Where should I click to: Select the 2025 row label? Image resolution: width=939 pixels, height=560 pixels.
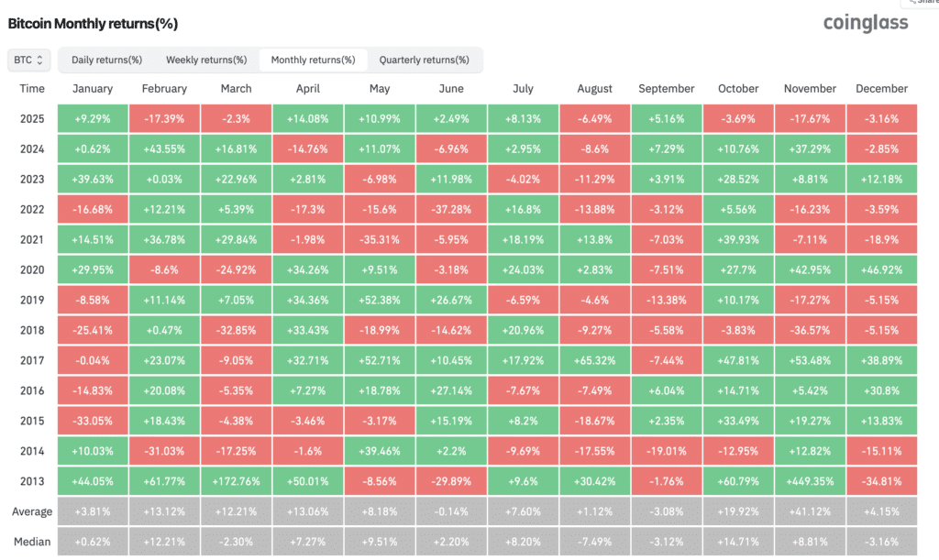point(32,118)
